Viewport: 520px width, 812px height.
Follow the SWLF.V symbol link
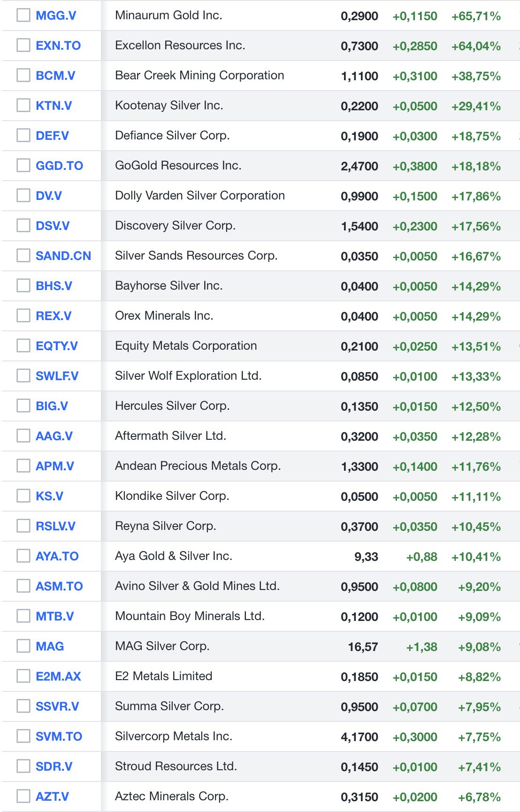click(x=57, y=376)
